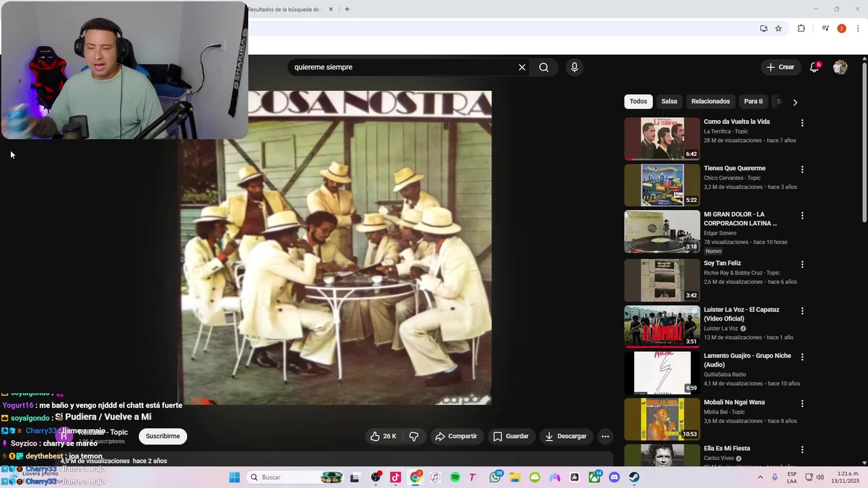Clear the search box with the X
This screenshot has width=868, height=488.
click(522, 67)
